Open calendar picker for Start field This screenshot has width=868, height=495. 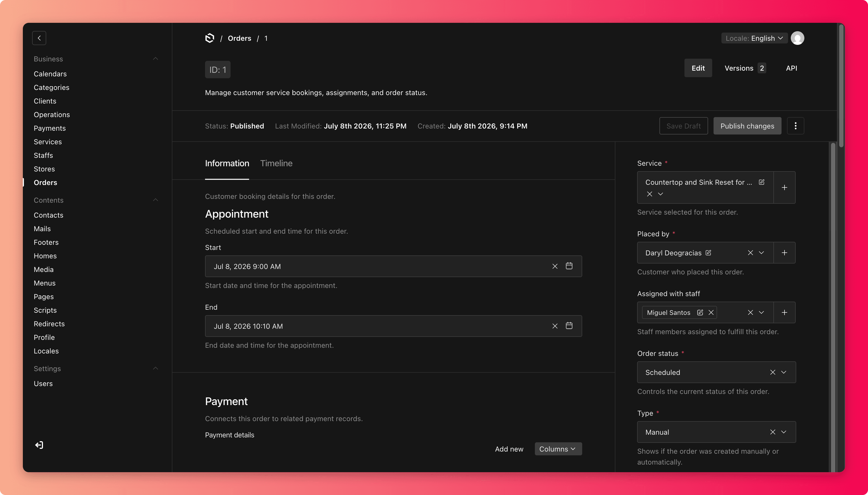point(569,266)
